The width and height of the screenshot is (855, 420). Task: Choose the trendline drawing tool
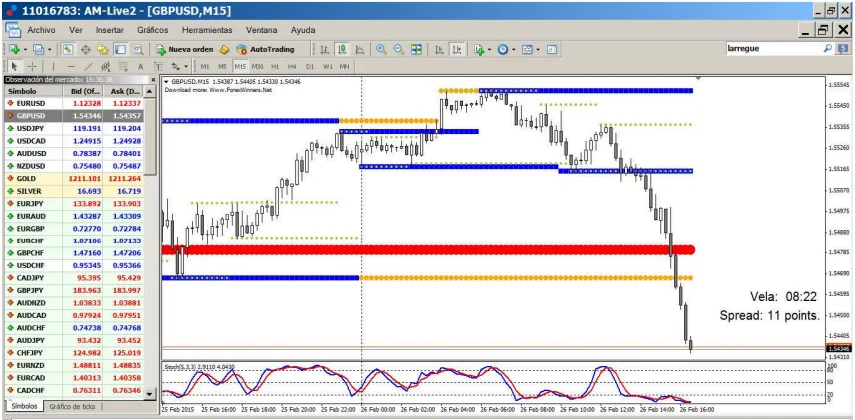pyautogui.click(x=88, y=66)
